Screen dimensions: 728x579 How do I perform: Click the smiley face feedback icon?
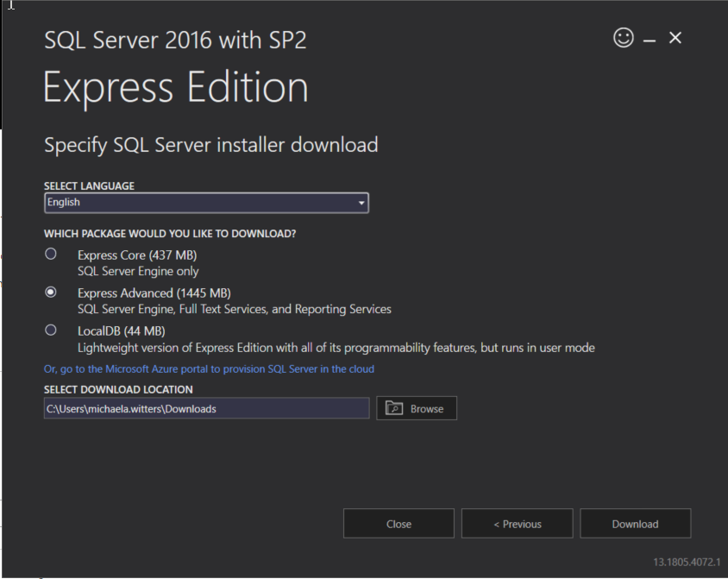pyautogui.click(x=623, y=38)
